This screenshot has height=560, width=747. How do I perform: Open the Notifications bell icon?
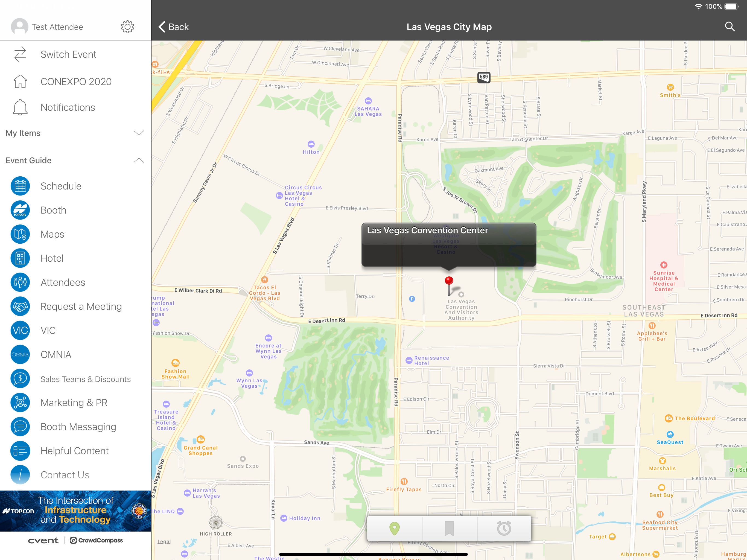20,107
